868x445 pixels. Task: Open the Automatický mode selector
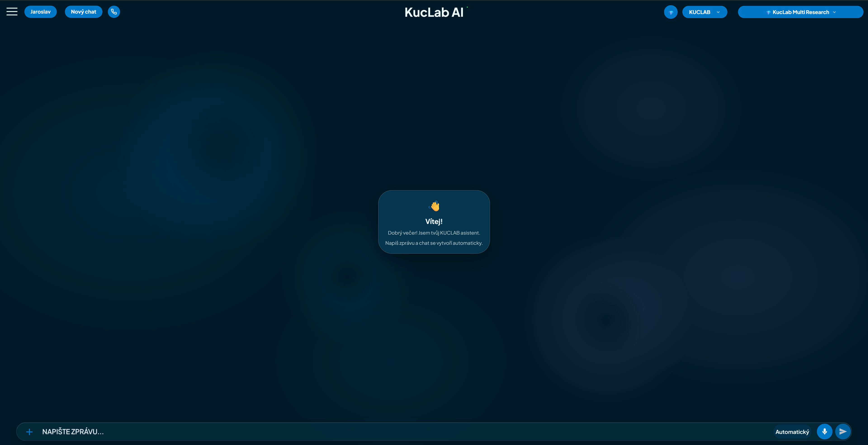tap(792, 432)
